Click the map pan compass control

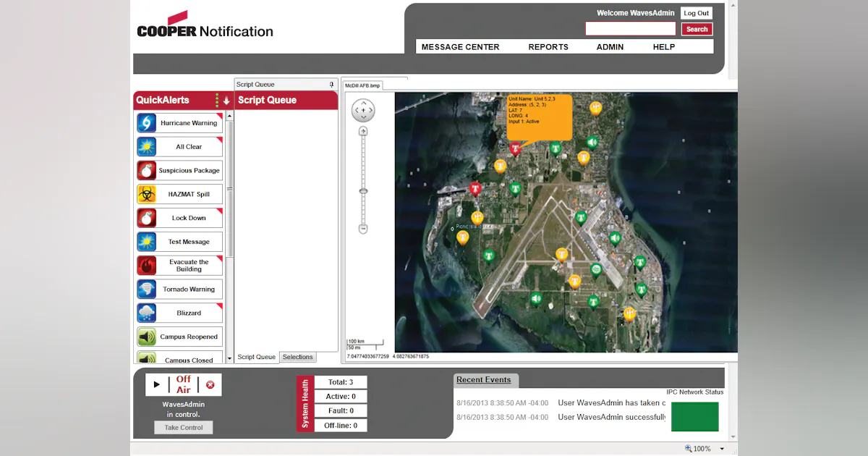pyautogui.click(x=363, y=111)
